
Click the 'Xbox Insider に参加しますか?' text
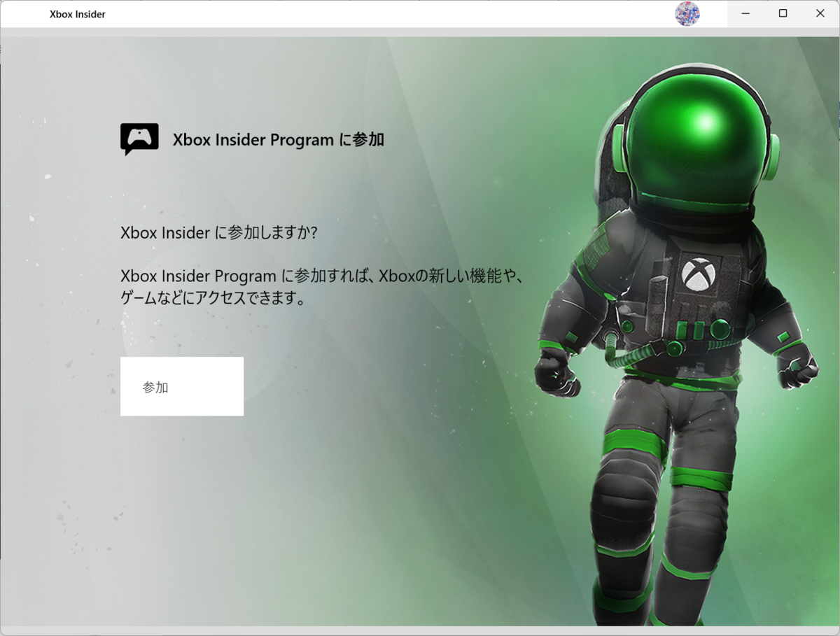(x=219, y=232)
